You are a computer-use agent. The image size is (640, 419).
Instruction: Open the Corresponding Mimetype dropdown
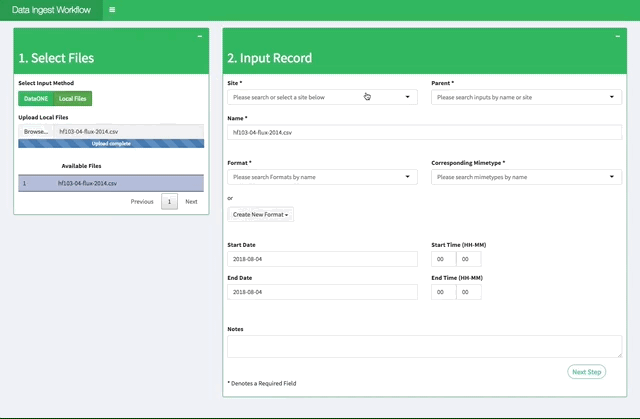coord(526,177)
